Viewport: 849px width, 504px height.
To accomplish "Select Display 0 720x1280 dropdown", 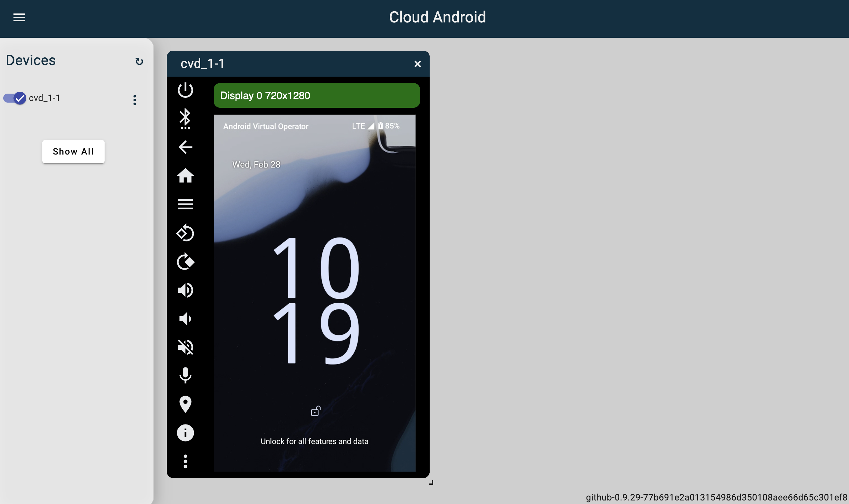I will pos(316,96).
